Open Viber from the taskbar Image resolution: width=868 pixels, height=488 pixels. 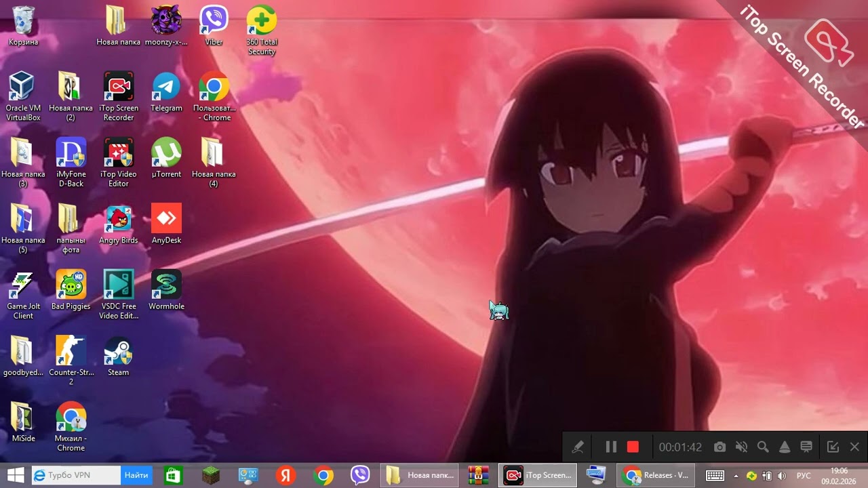point(360,475)
